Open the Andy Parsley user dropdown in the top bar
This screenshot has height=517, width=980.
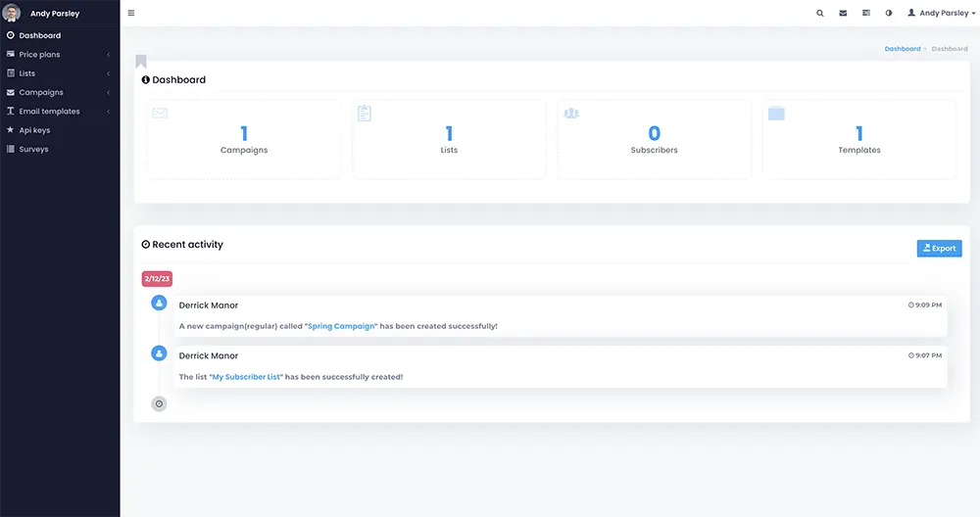(x=941, y=13)
